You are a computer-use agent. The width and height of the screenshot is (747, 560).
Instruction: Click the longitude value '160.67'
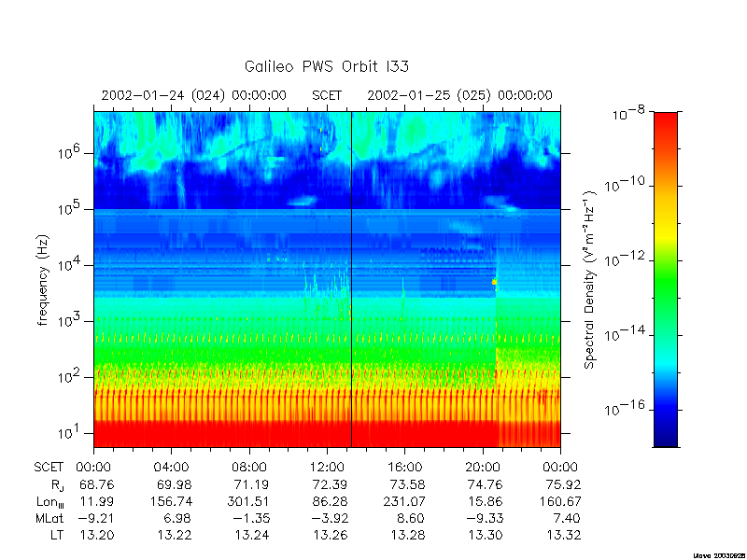(560, 501)
